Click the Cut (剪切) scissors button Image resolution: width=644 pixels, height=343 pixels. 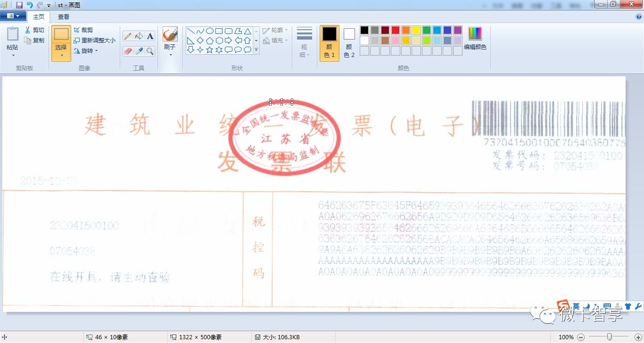tap(35, 30)
